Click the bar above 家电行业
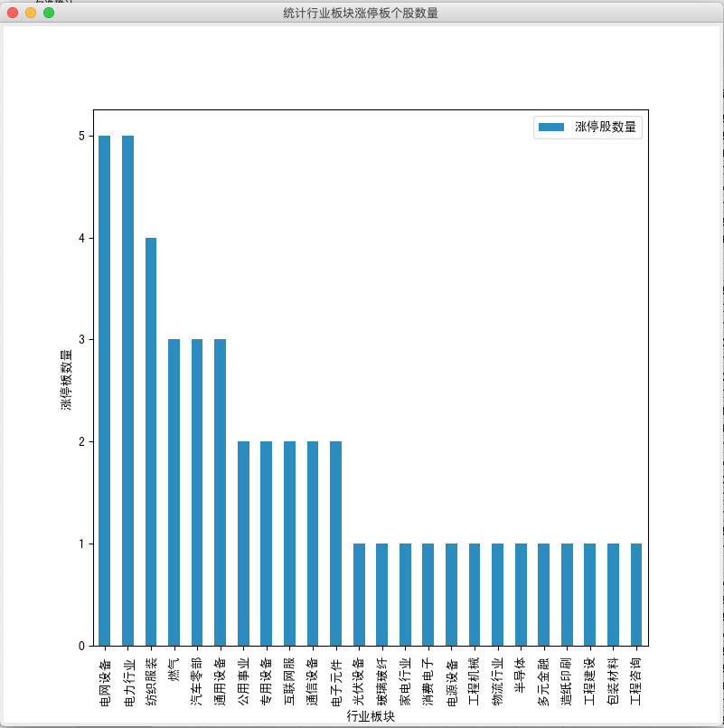 click(x=405, y=595)
